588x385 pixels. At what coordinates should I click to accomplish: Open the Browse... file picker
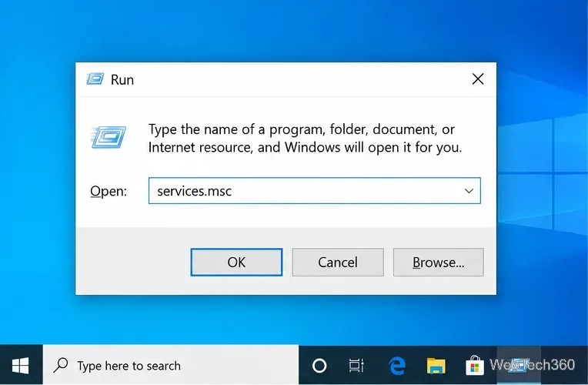439,262
